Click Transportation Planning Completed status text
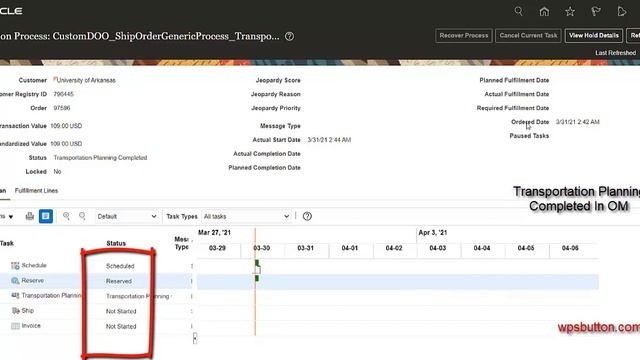 [x=100, y=158]
